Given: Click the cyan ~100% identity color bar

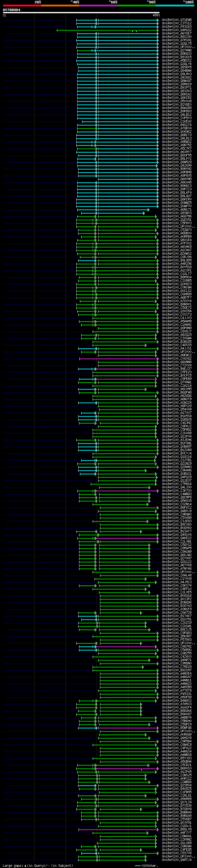Looking at the screenshot, I should [175, 6].
